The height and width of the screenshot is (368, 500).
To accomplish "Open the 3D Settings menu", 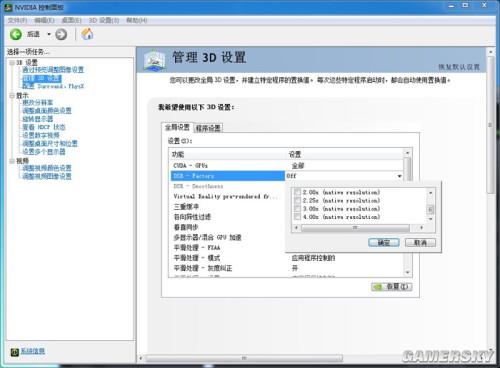I will [104, 21].
